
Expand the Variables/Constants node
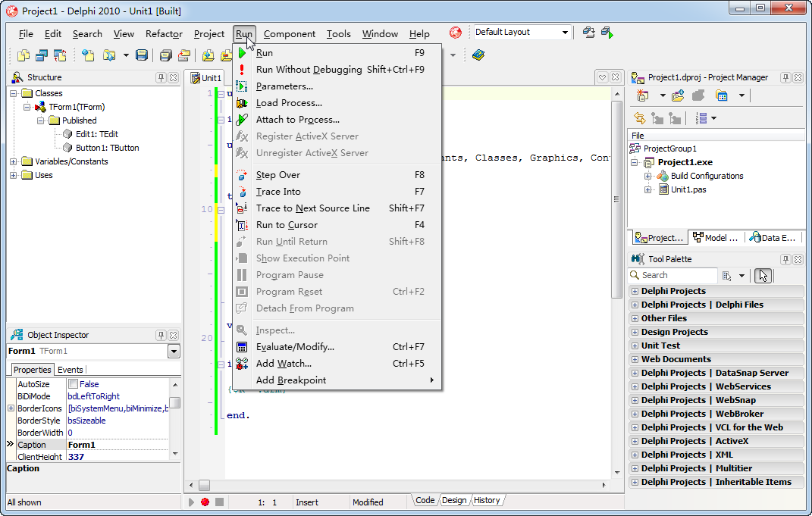[x=14, y=161]
